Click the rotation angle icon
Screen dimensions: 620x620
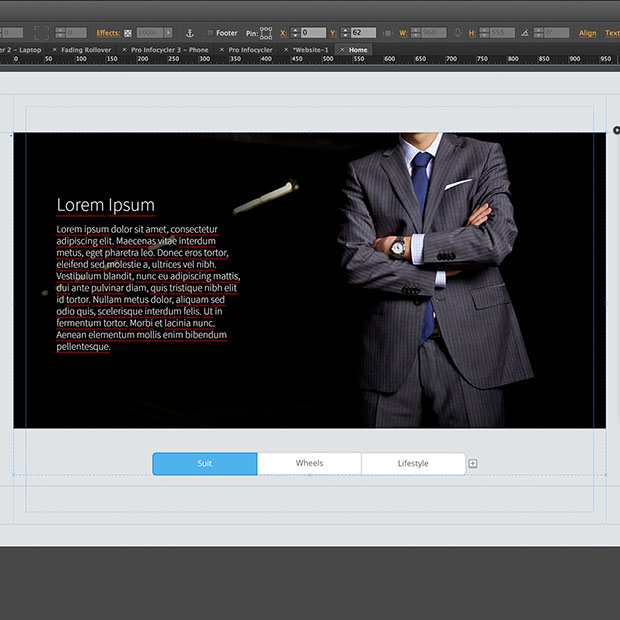525,33
